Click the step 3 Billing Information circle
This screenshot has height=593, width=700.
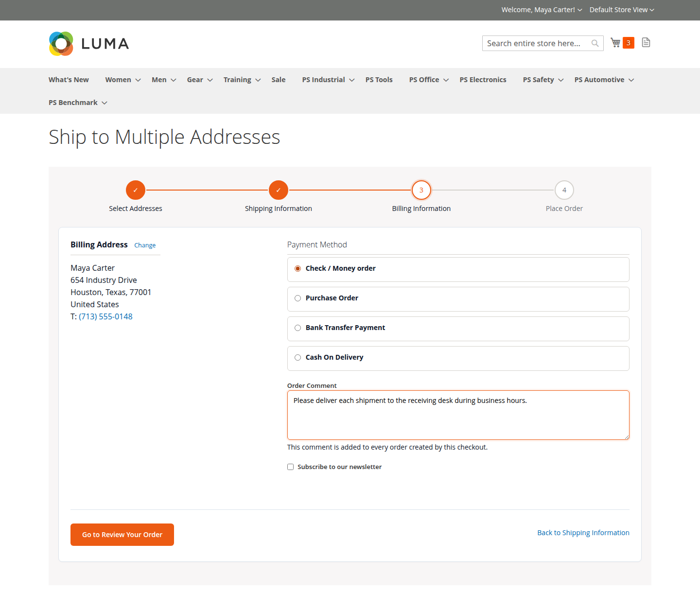click(421, 190)
